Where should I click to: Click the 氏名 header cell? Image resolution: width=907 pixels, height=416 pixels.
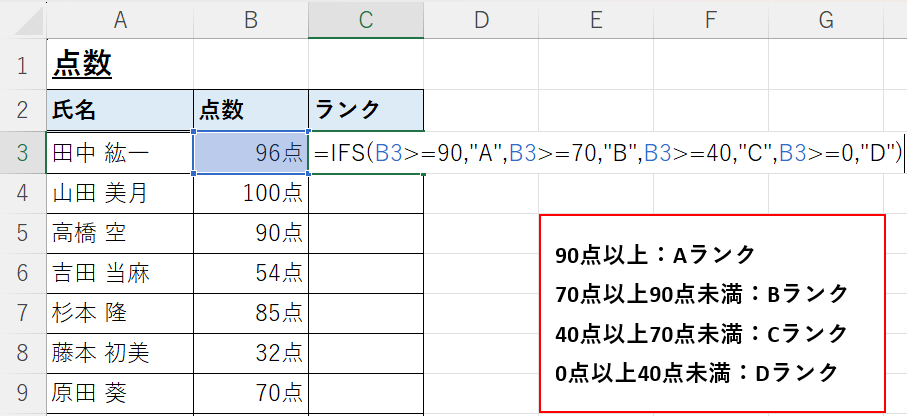[x=120, y=111]
